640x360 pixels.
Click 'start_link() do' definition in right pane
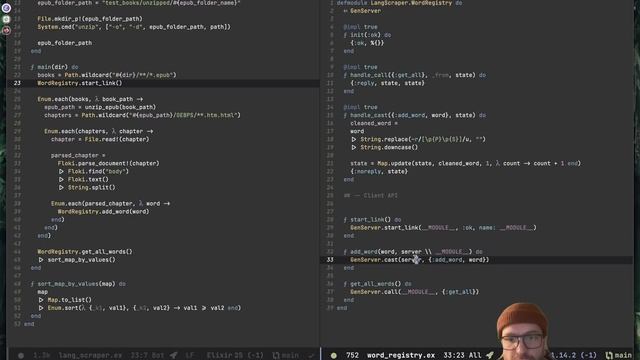[x=372, y=220]
